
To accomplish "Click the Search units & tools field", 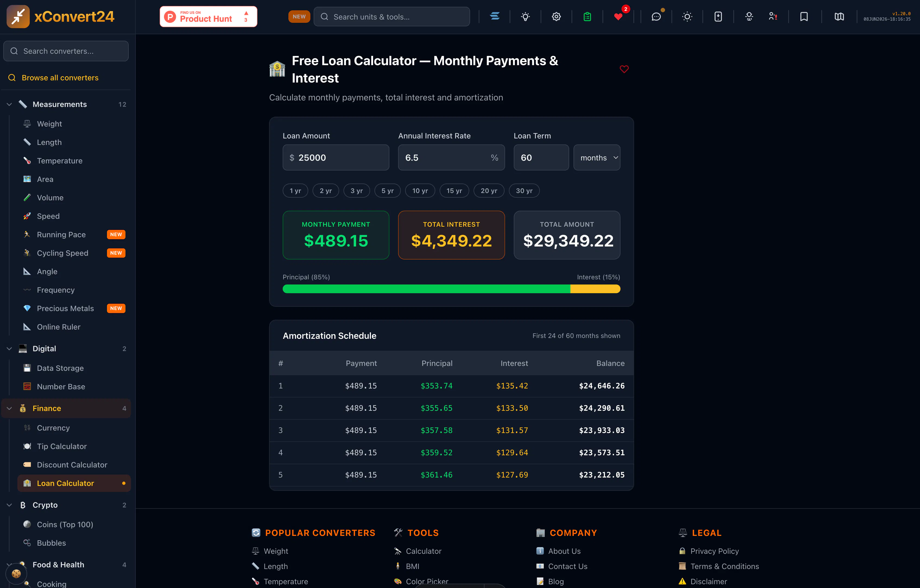I will click(392, 17).
